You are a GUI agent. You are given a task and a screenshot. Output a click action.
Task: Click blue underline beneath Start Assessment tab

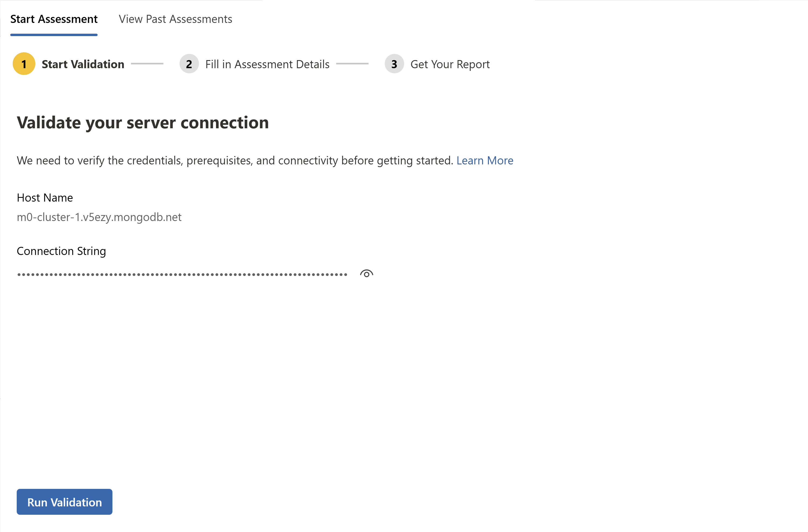pyautogui.click(x=54, y=34)
